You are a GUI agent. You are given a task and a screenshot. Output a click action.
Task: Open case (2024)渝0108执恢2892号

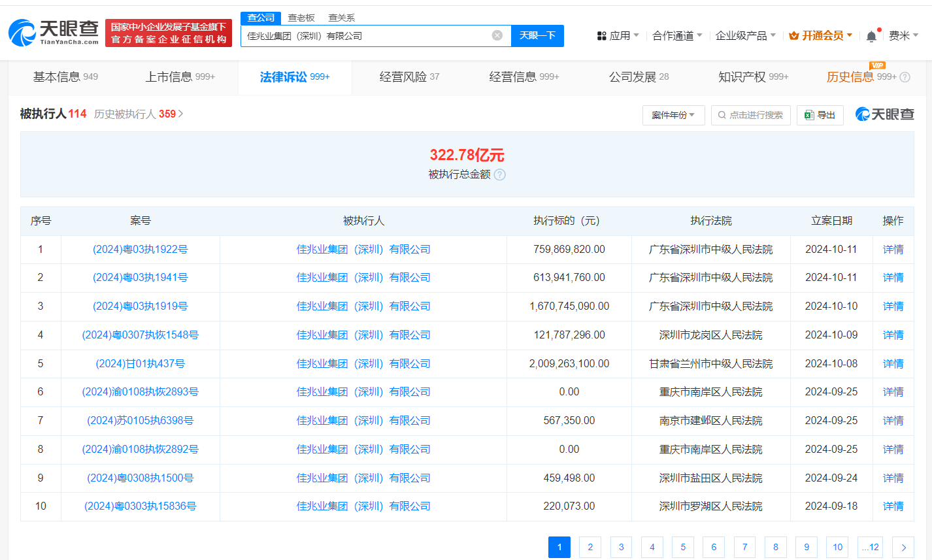141,450
